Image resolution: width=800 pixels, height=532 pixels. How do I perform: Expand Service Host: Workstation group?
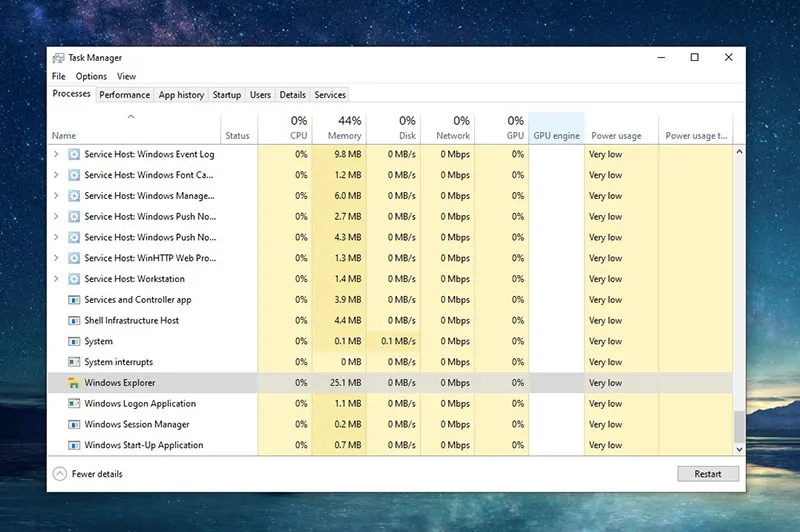click(56, 279)
